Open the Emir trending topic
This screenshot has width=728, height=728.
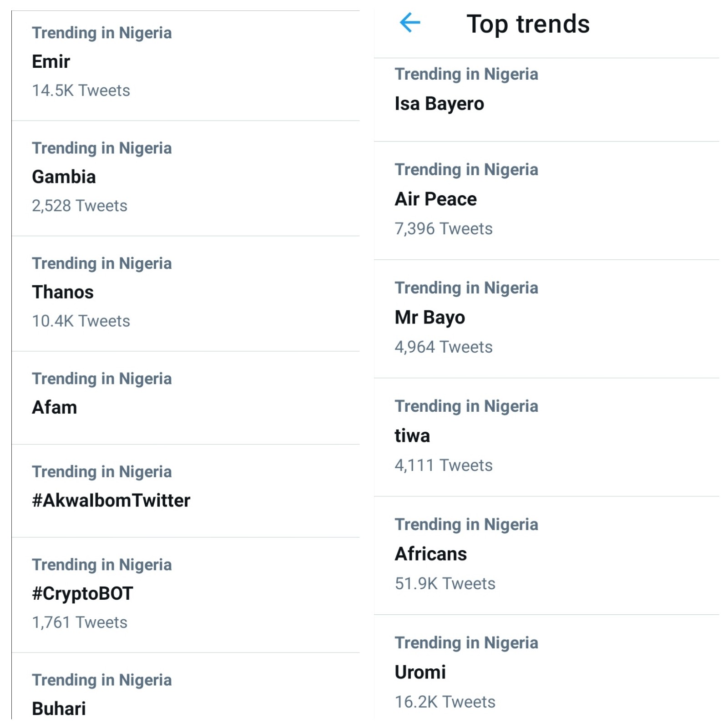point(51,61)
